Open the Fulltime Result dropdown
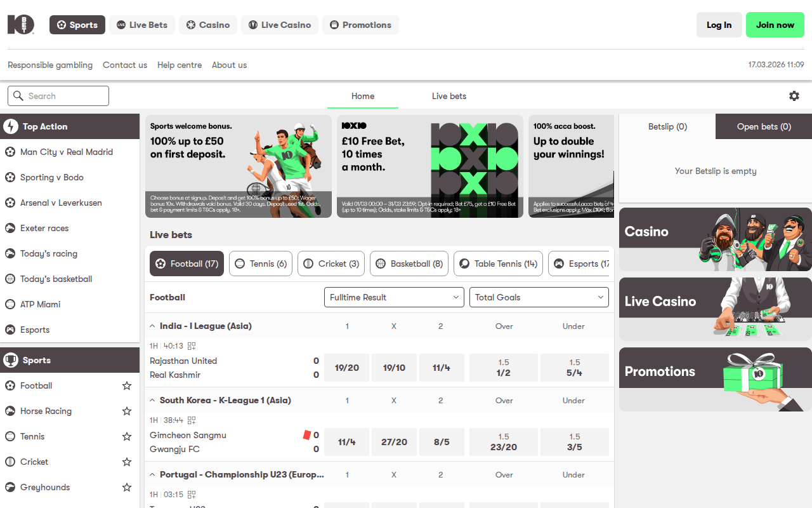Viewport: 812px width, 508px height. (x=393, y=297)
